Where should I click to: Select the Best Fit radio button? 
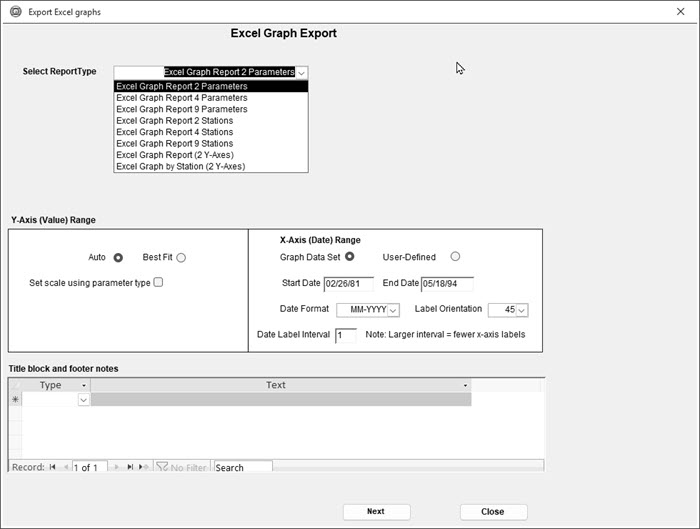tap(181, 258)
